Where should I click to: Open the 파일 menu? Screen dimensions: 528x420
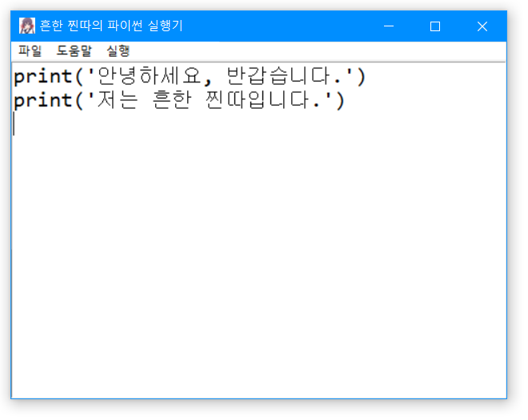click(30, 51)
